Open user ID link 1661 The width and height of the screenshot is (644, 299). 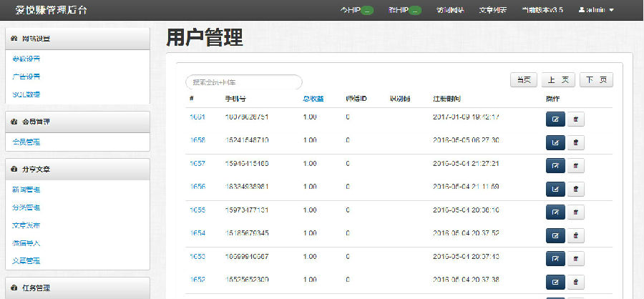click(x=197, y=117)
